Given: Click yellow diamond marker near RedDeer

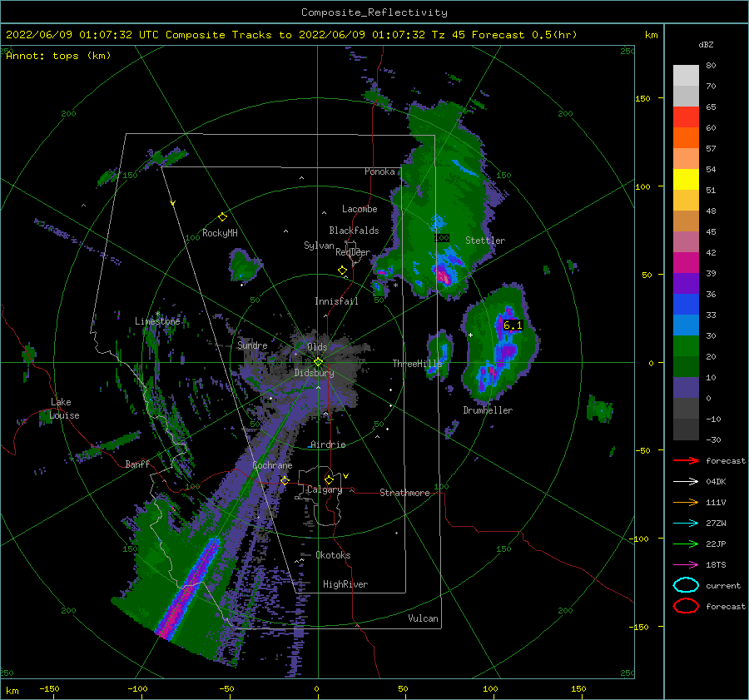Looking at the screenshot, I should click(343, 271).
